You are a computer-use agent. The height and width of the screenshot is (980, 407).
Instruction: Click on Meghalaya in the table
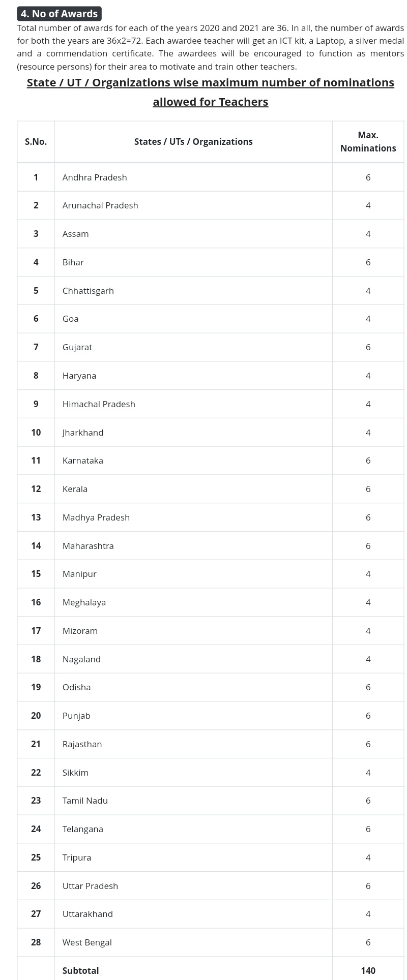pyautogui.click(x=84, y=602)
